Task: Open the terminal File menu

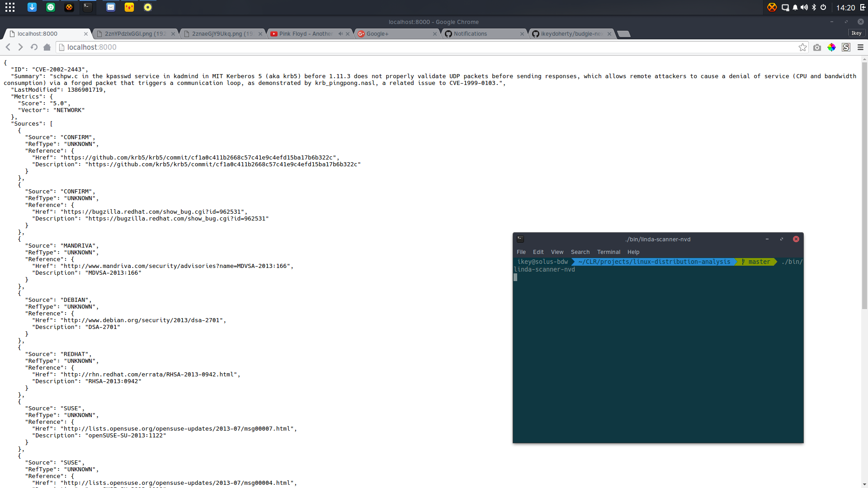Action: [521, 252]
